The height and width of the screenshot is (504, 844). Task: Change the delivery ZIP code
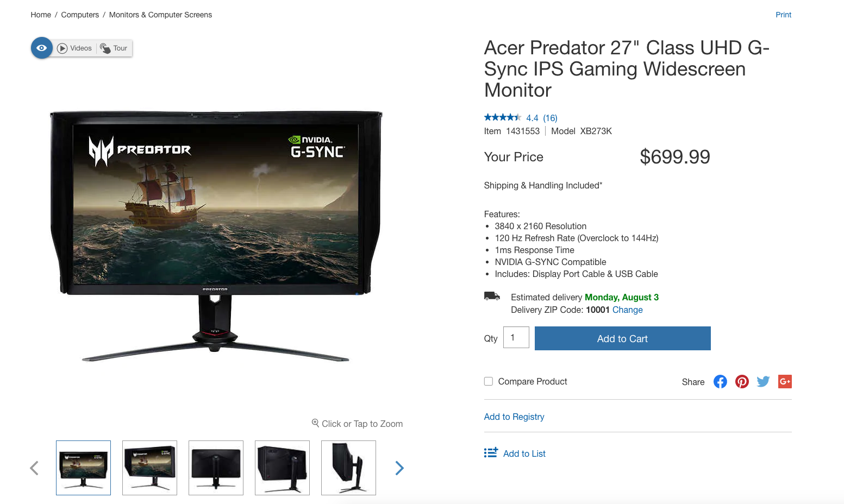[627, 310]
